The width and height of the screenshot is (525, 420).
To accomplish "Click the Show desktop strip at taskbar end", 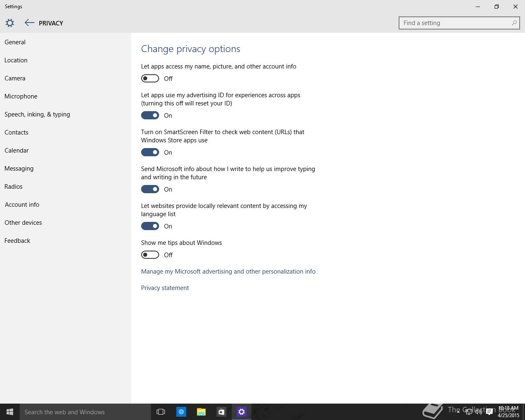I will pos(524,412).
